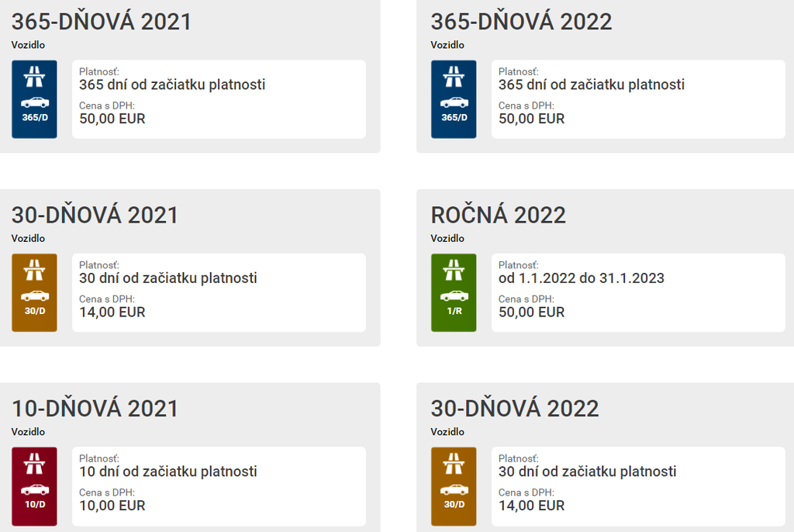Select the 30-DŇOVÁ 2022 title

(515, 408)
